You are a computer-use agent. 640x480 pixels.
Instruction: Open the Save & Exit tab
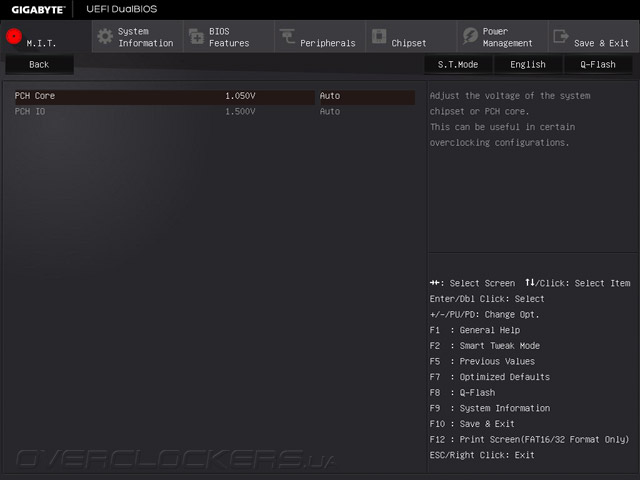point(594,36)
